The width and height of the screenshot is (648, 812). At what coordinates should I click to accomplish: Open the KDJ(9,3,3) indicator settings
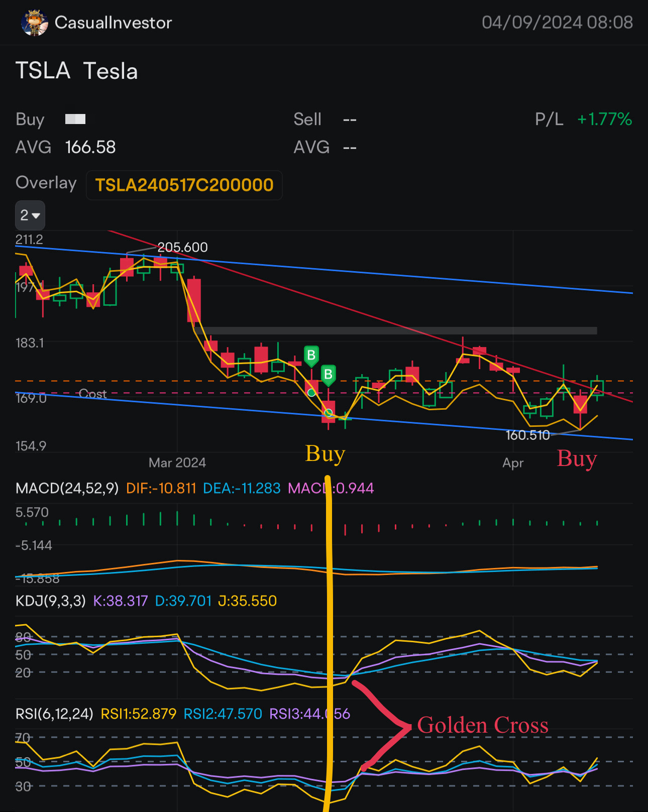point(51,601)
